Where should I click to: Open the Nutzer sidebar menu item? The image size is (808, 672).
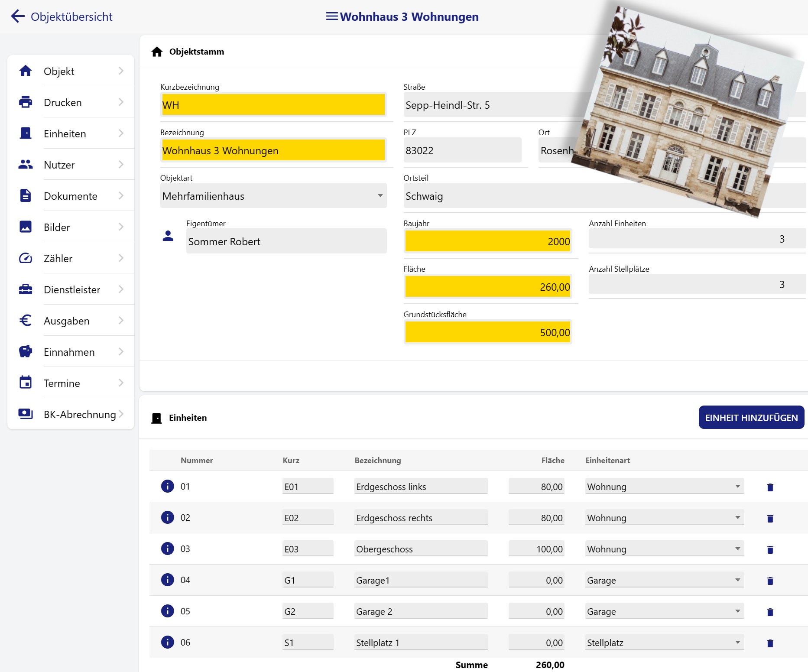pyautogui.click(x=71, y=164)
